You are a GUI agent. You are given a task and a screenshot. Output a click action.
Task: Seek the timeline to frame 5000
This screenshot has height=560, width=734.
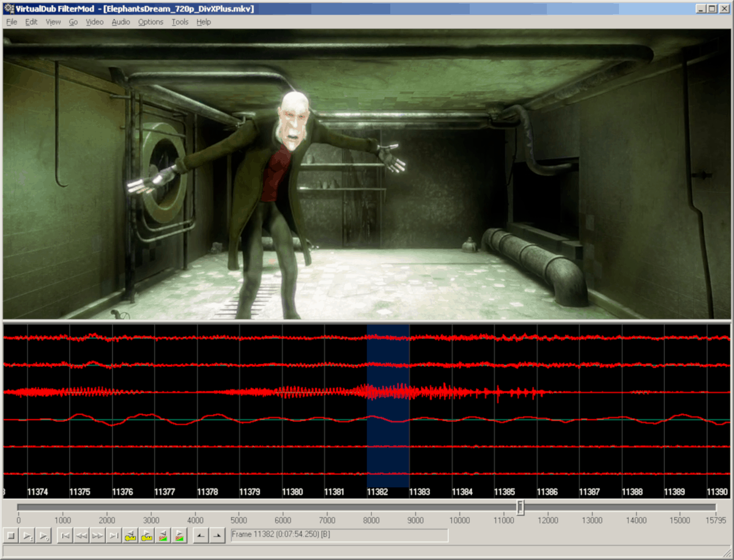click(x=239, y=520)
